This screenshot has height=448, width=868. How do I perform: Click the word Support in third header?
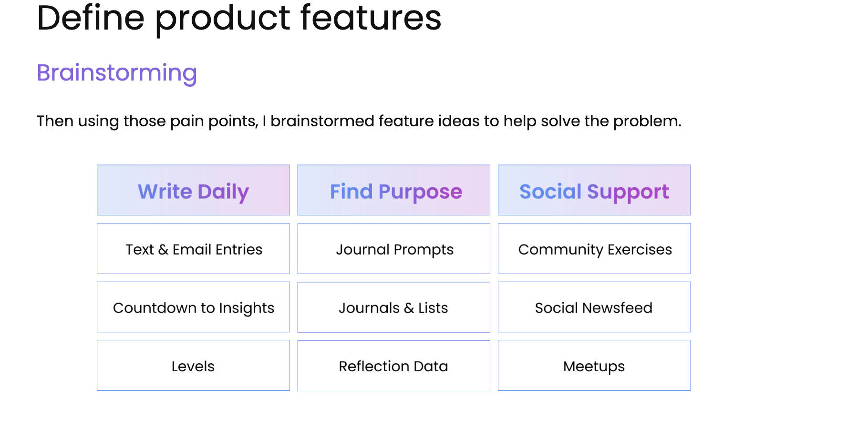pyautogui.click(x=628, y=192)
